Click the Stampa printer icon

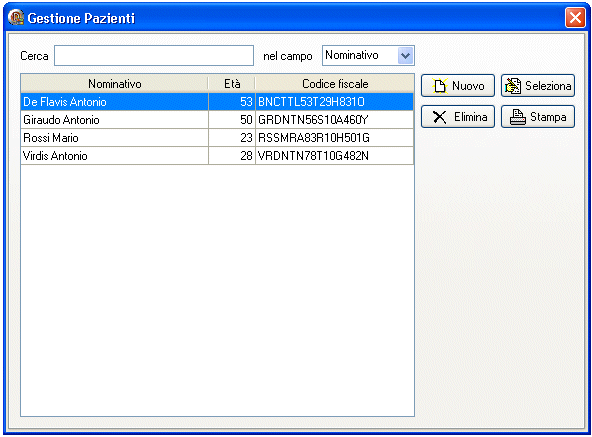pos(518,117)
